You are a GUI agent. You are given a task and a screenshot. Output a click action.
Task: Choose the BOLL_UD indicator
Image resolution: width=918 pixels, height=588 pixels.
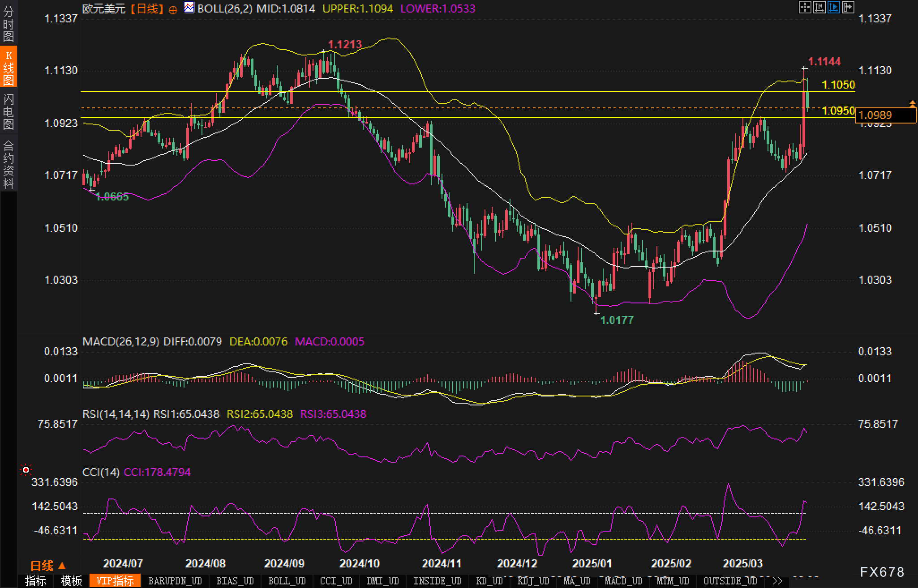pos(287,581)
